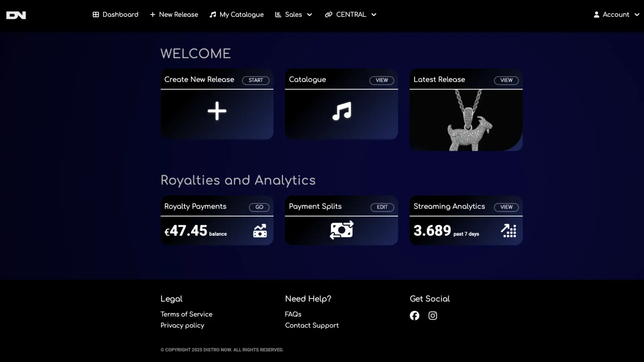Viewport: 644px width, 362px height.
Task: Click the Streaming Analytics card title
Action: coord(449,207)
